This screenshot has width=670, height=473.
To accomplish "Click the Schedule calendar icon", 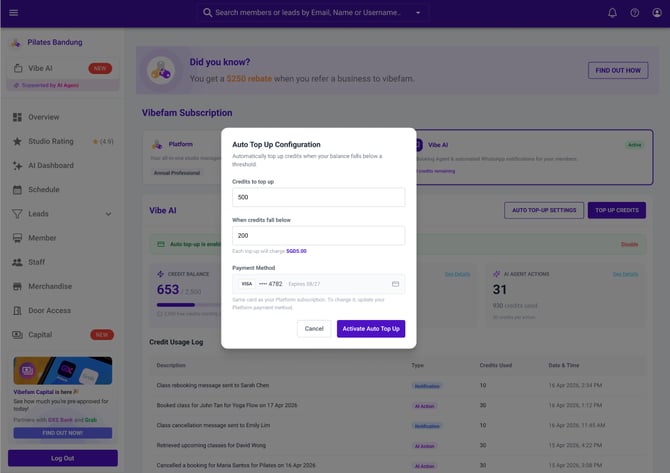I will click(17, 190).
